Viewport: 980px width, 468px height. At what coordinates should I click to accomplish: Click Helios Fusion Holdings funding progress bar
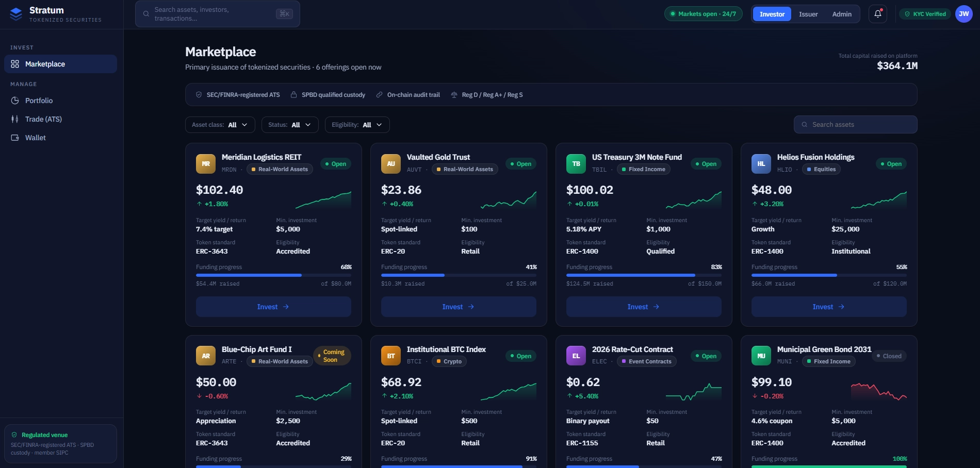click(829, 275)
